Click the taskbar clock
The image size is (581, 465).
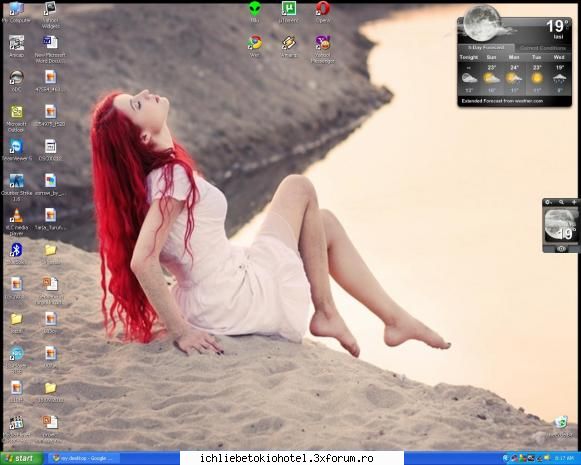(564, 459)
